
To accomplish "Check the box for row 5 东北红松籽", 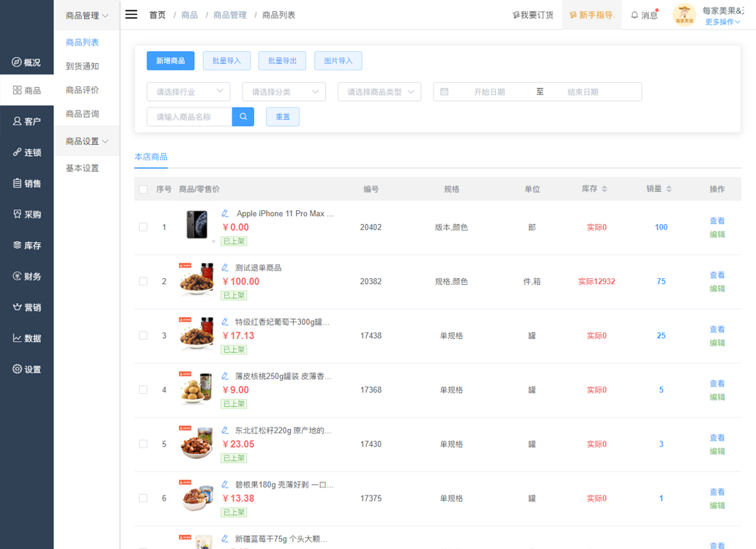I will (143, 444).
